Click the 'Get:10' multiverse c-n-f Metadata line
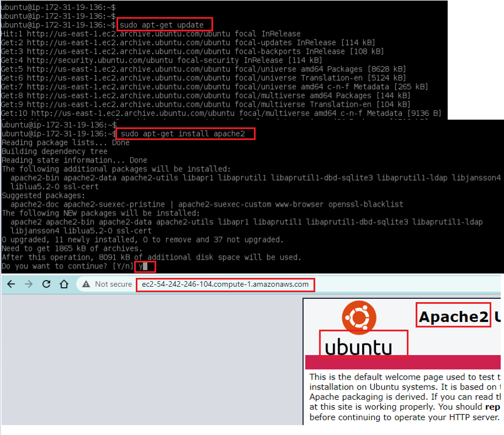The height and width of the screenshot is (435, 504). pyautogui.click(x=221, y=113)
